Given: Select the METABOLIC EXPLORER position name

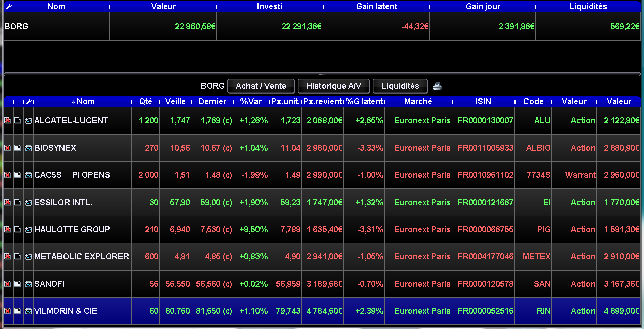Looking at the screenshot, I should coord(82,257).
